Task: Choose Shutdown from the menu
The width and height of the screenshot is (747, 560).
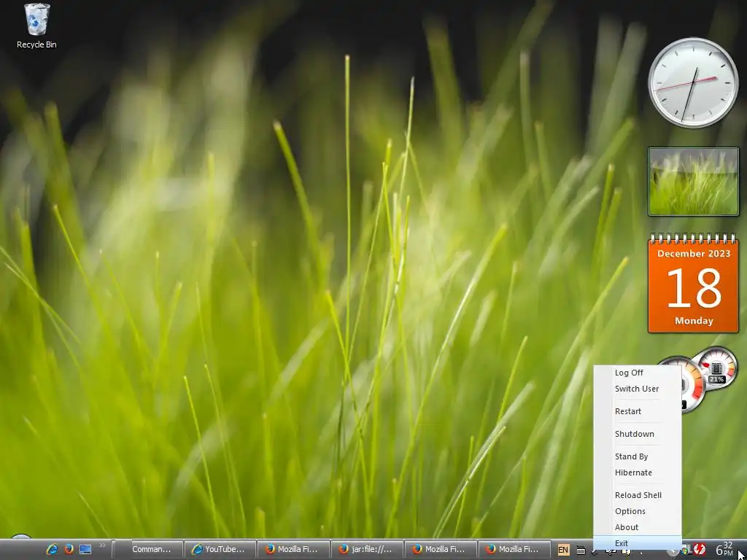Action: pos(638,435)
